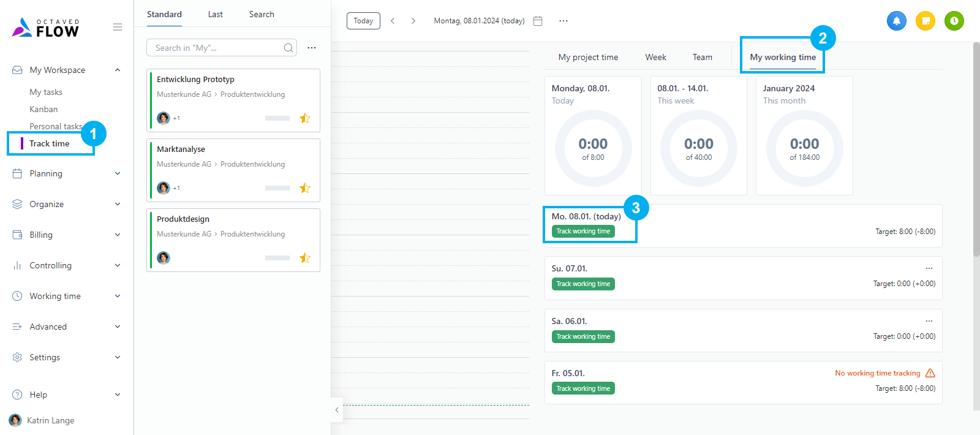
Task: Click the Planning calendar icon
Action: 17,173
